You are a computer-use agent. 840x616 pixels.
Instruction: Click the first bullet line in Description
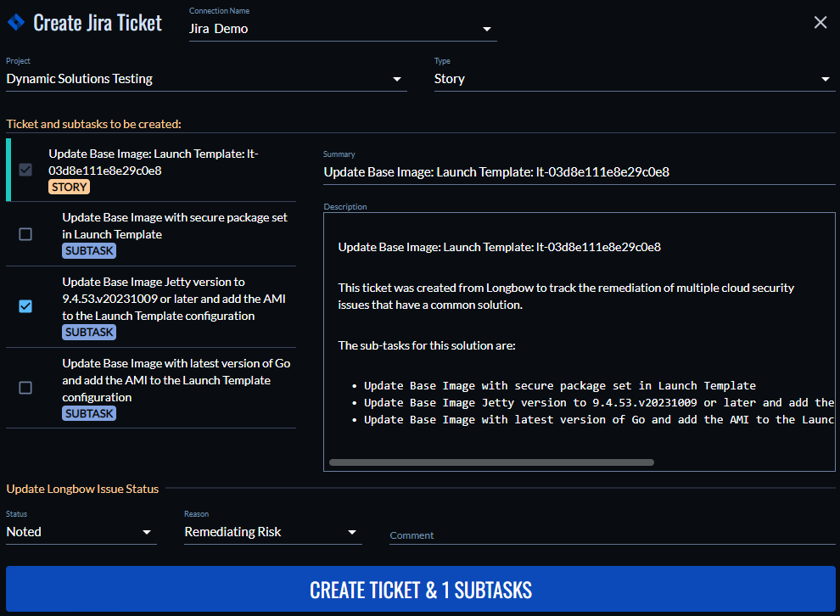560,386
